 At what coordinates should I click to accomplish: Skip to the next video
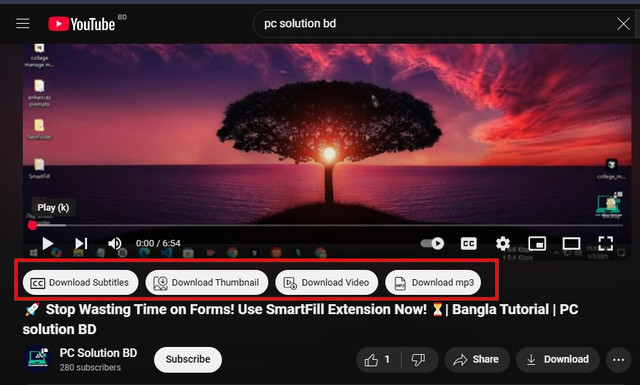(x=81, y=243)
